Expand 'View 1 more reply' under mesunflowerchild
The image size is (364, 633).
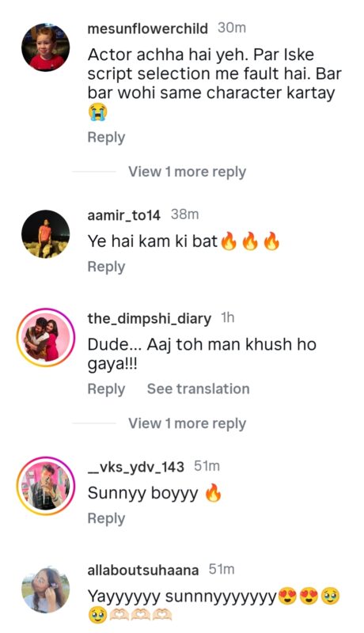[188, 172]
